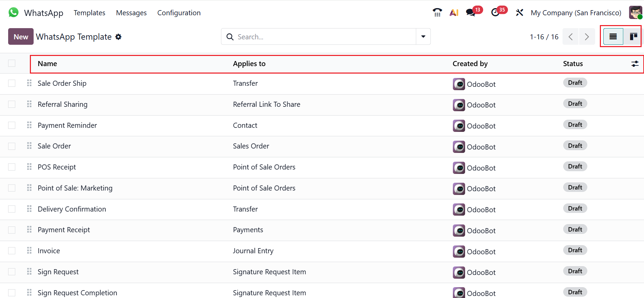
Task: Select the Sale Order Ship row checkbox
Action: pos(12,83)
